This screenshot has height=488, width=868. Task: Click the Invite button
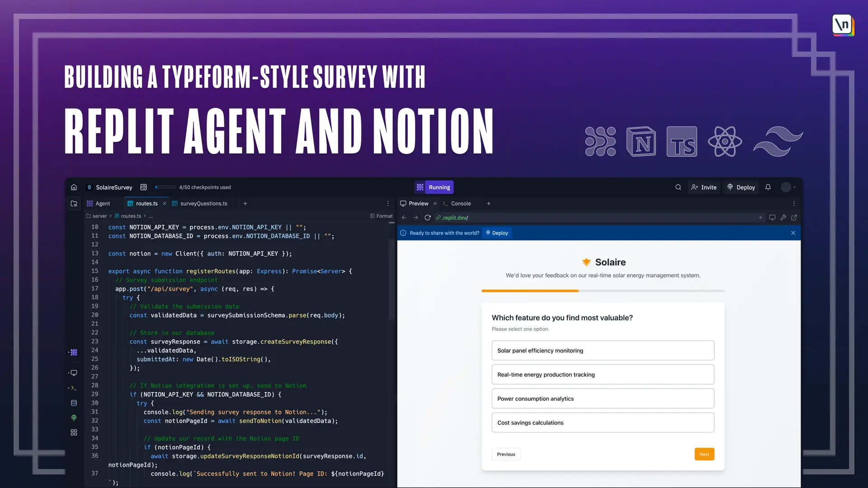click(x=704, y=187)
